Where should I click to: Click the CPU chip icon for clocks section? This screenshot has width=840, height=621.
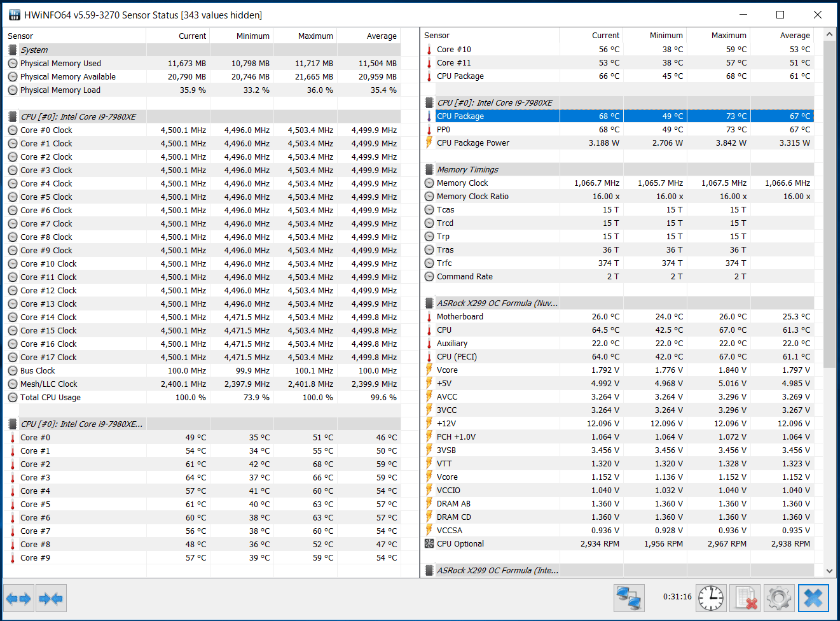point(13,116)
